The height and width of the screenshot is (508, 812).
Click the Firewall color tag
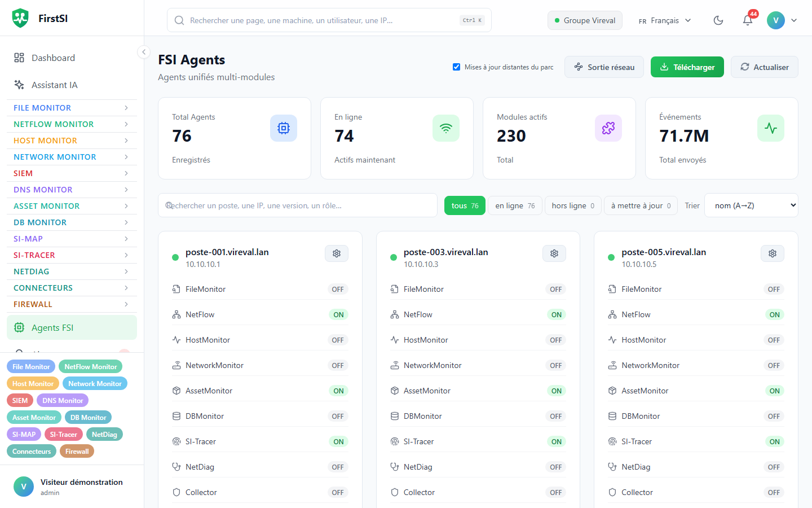coord(77,452)
